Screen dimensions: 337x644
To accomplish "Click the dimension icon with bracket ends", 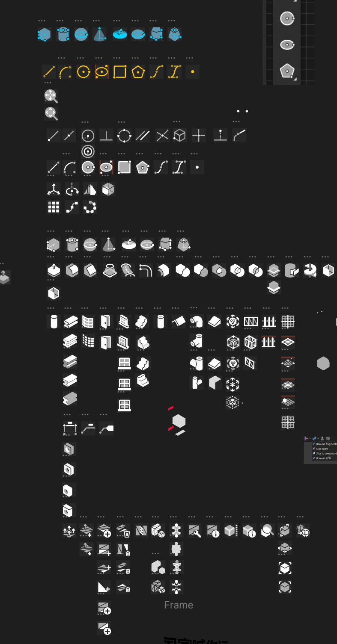I will 69,427.
